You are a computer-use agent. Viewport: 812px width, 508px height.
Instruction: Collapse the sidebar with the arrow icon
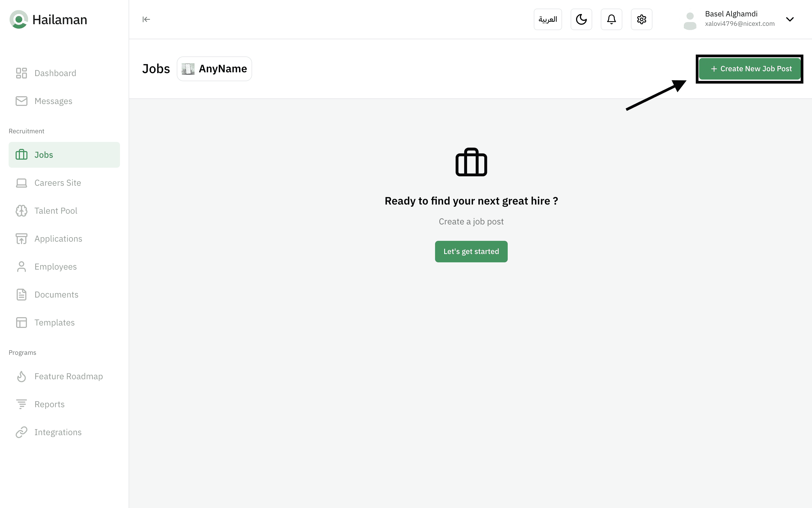click(x=146, y=19)
